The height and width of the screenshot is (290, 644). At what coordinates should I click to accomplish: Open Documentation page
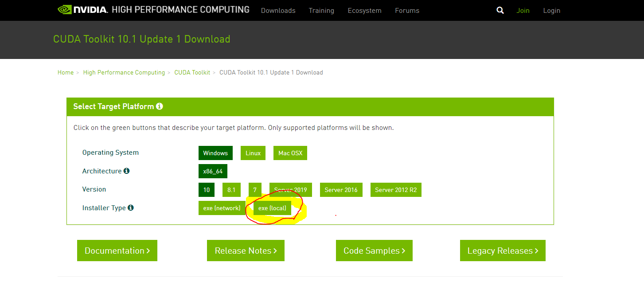click(x=117, y=251)
